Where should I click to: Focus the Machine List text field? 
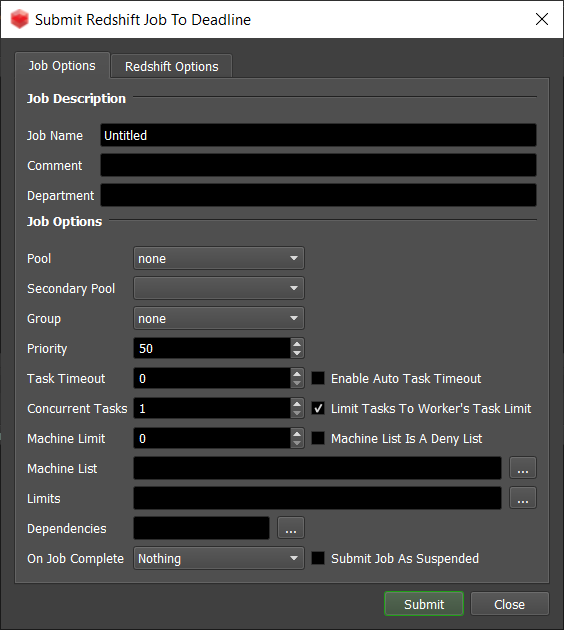click(317, 468)
